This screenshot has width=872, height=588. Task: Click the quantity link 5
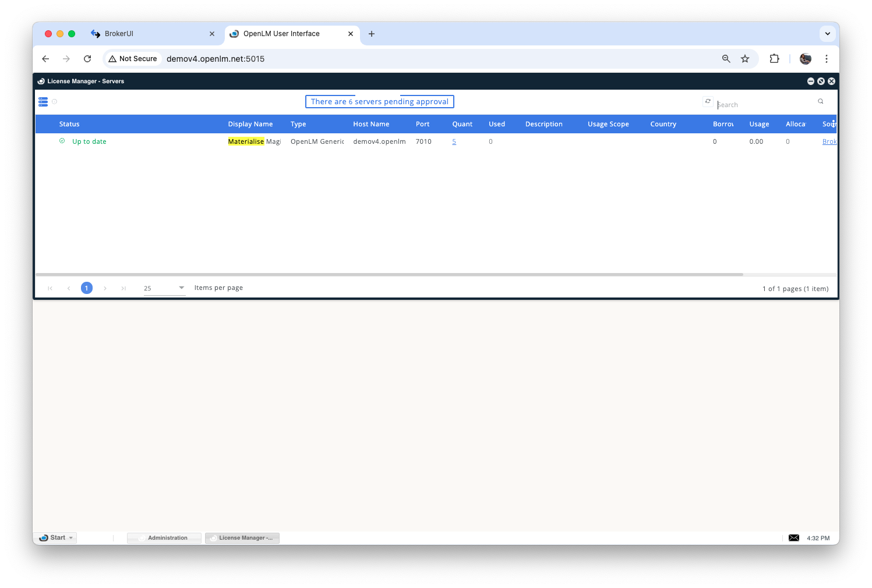coord(454,141)
